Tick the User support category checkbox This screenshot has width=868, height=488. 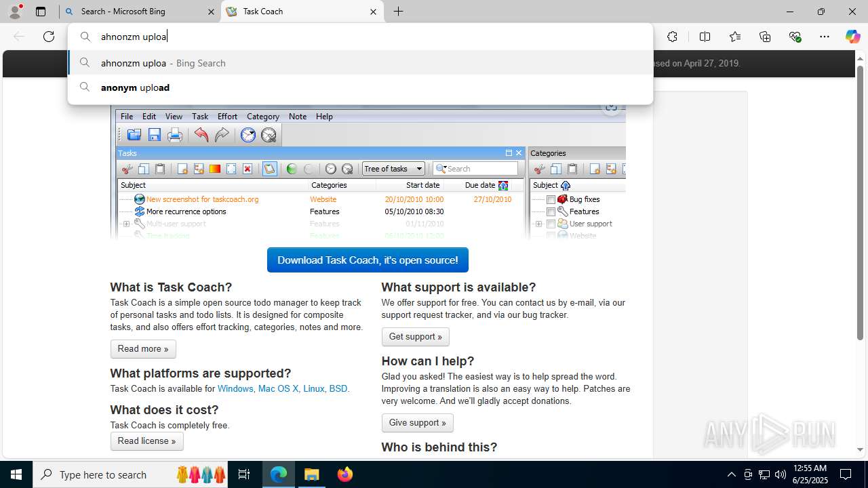coord(551,224)
